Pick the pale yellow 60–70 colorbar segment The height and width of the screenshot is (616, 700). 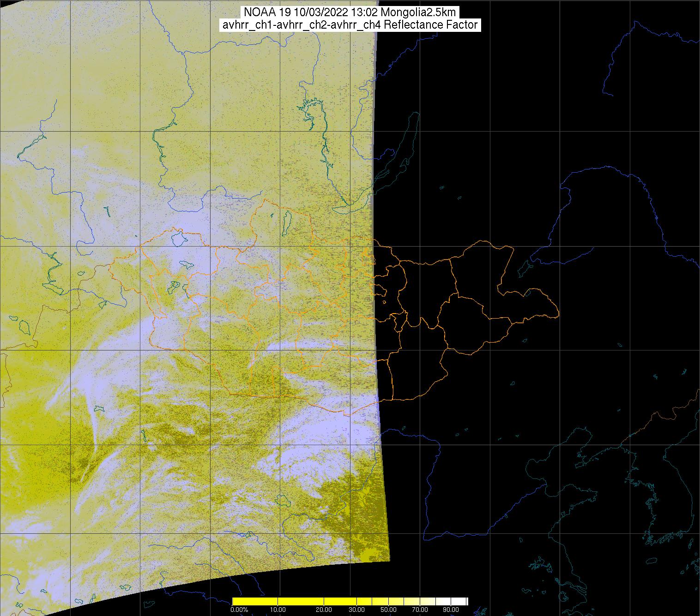pyautogui.click(x=411, y=601)
